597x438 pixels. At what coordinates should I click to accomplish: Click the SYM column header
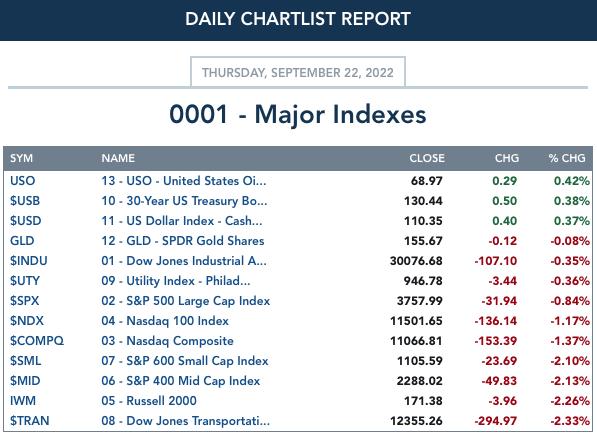(21, 158)
